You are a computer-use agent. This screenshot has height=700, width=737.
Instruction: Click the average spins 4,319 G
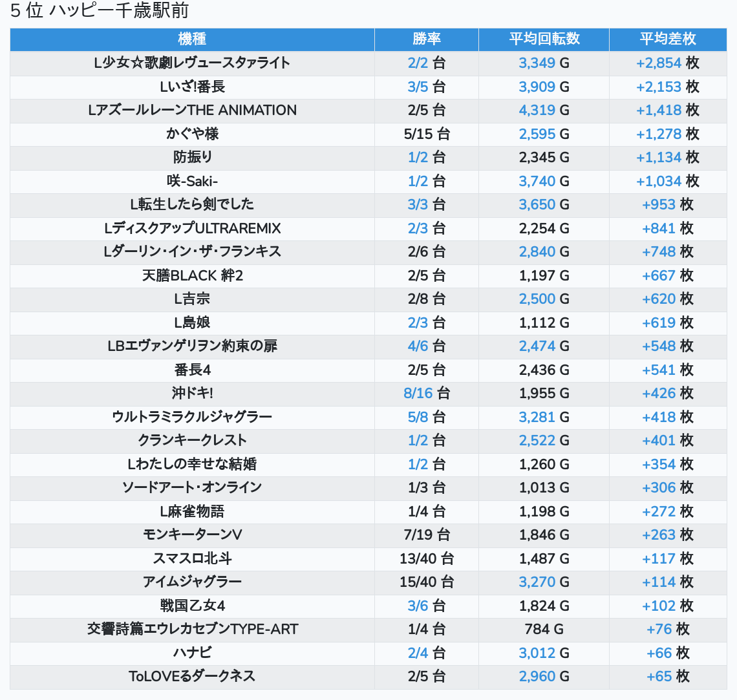tap(544, 111)
